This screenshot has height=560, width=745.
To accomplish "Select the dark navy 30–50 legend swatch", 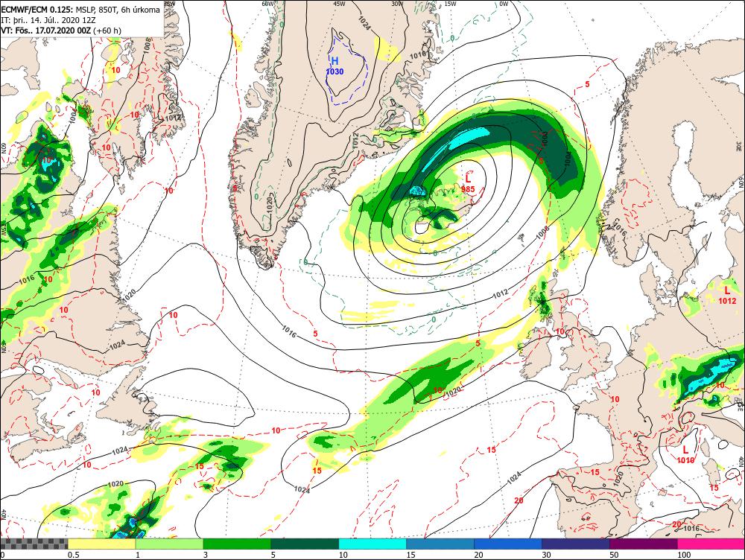I will (x=576, y=544).
